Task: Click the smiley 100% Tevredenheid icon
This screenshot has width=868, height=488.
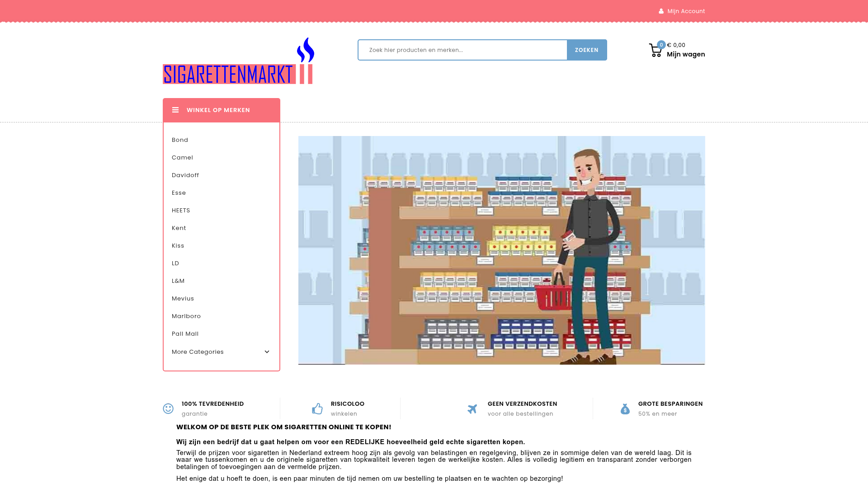Action: pyautogui.click(x=168, y=408)
